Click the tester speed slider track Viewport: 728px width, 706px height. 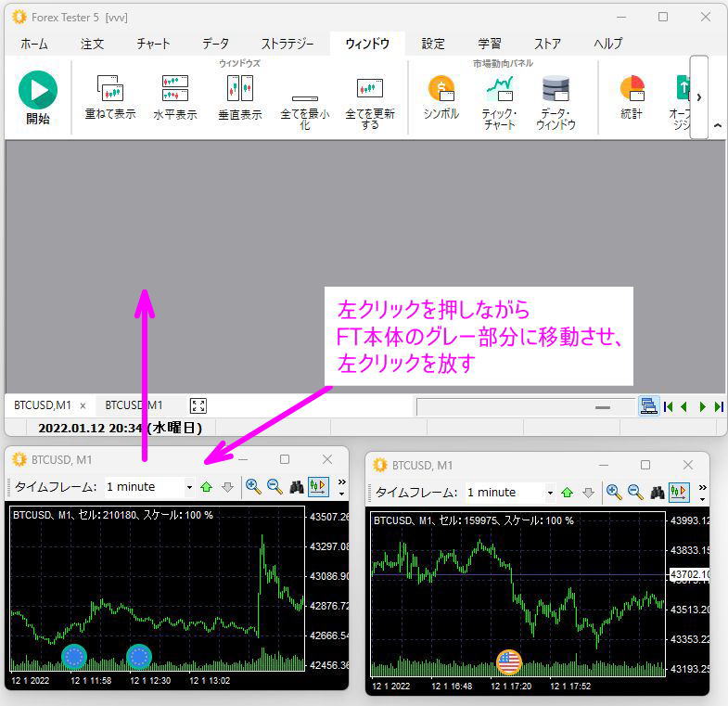(527, 407)
